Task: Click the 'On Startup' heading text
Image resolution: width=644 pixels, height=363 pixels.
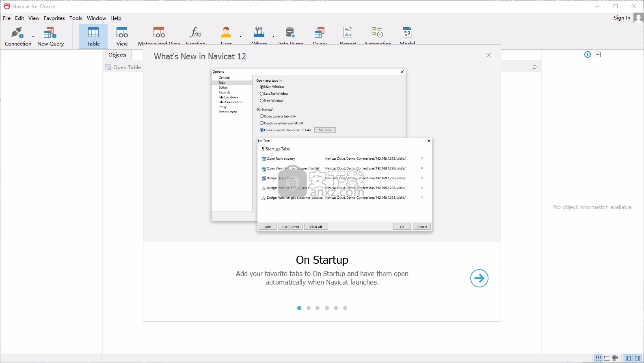Action: [322, 260]
